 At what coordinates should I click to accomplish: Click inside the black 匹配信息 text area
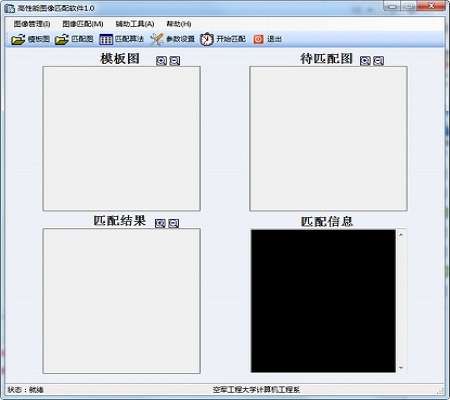click(x=323, y=301)
